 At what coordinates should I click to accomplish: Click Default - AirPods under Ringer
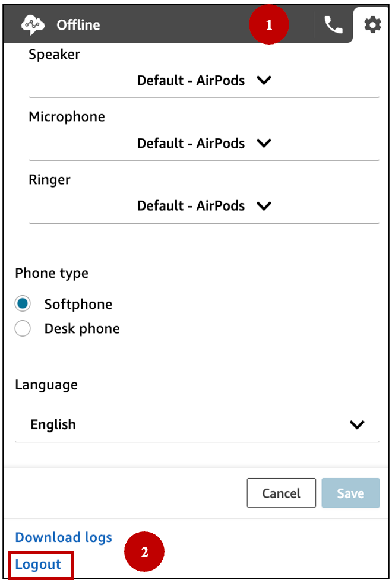[190, 205]
